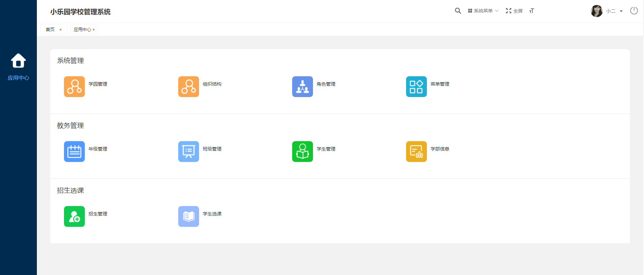Screen dimensions: 644x275
Task: Open the 年级管理 calendar icon
Action: pyautogui.click(x=74, y=152)
